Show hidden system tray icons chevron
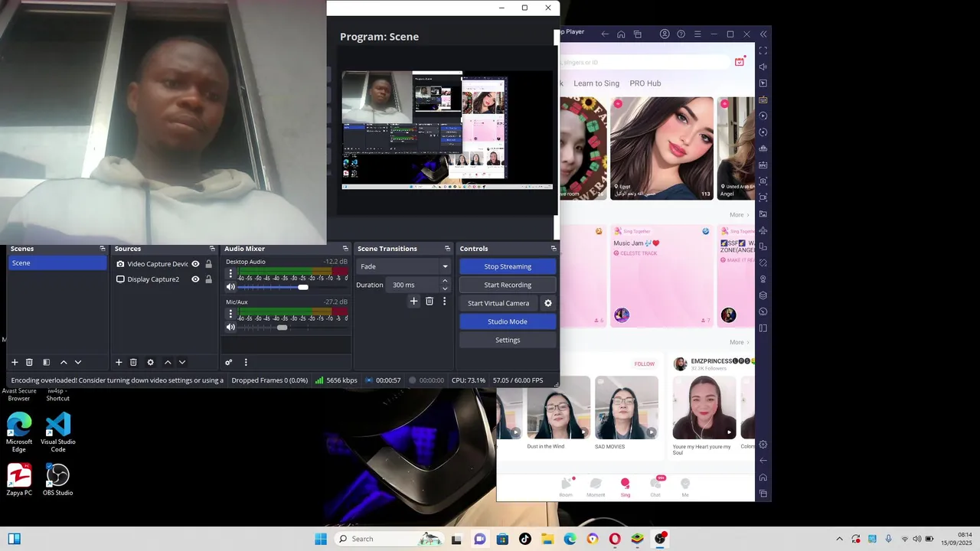980x551 pixels. pos(839,539)
